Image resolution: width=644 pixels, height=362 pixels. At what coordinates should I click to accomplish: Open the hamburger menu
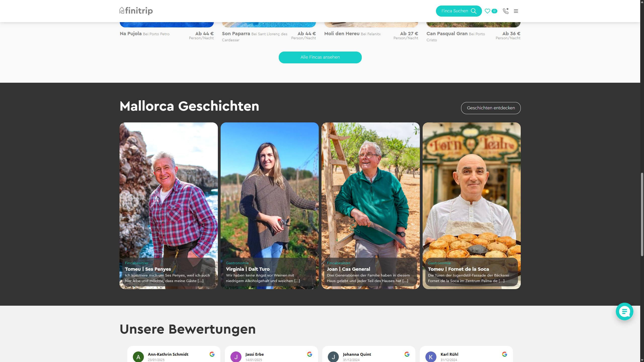(x=516, y=11)
